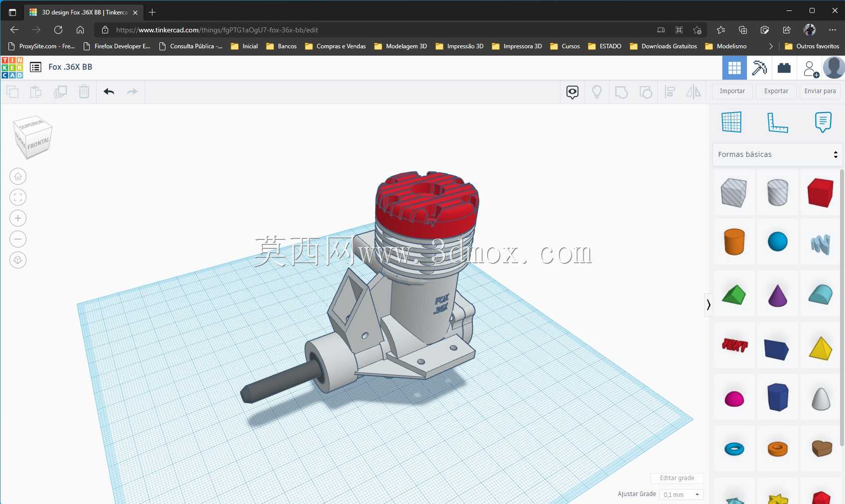Select the teal Round Roof shape

point(821,294)
